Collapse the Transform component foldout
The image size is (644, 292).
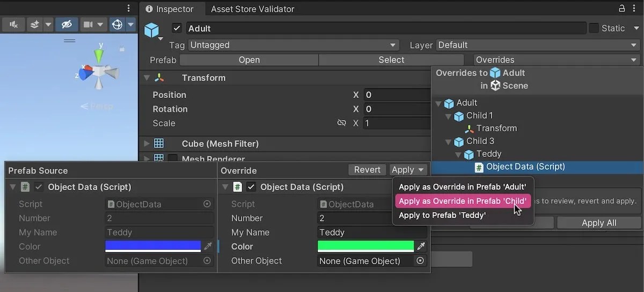(x=147, y=78)
